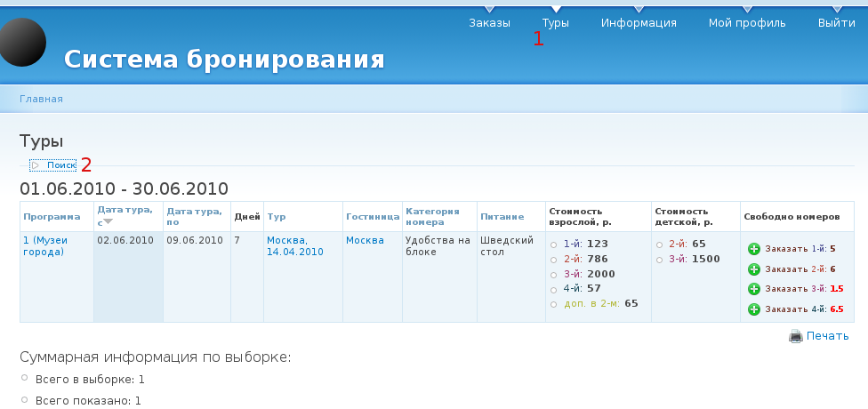The width and height of the screenshot is (868, 409).
Task: Click доп. в 2-м: 65 price
Action: 601,303
